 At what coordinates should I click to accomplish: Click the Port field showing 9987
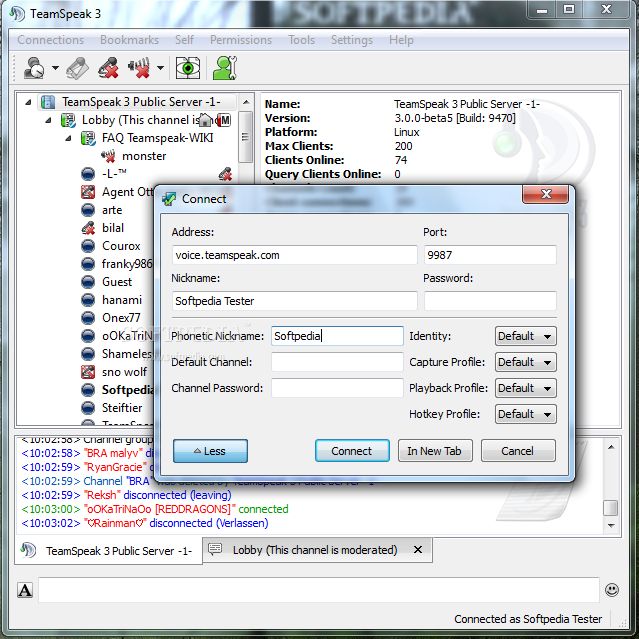[490, 255]
